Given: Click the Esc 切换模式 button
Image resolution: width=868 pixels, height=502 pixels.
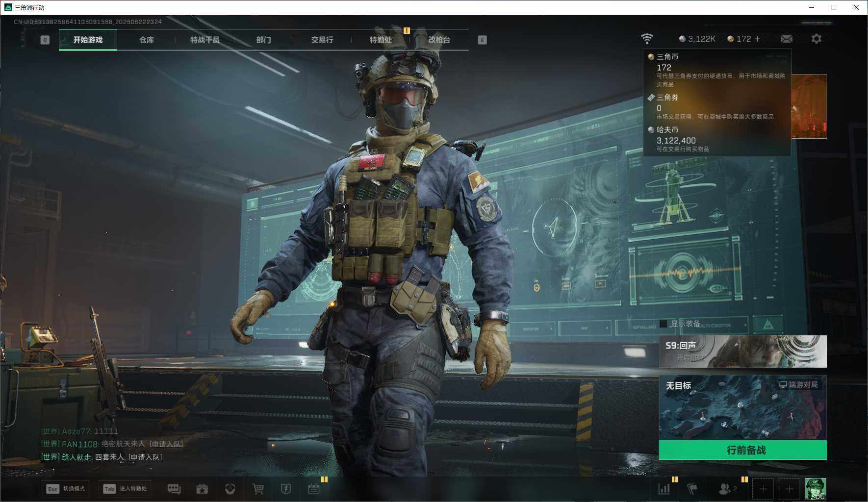Looking at the screenshot, I should pos(65,489).
